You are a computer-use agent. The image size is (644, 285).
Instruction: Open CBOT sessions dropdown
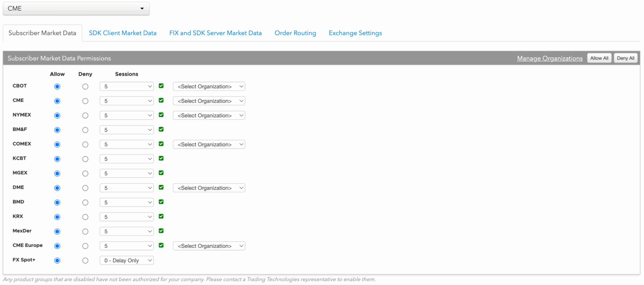point(127,86)
